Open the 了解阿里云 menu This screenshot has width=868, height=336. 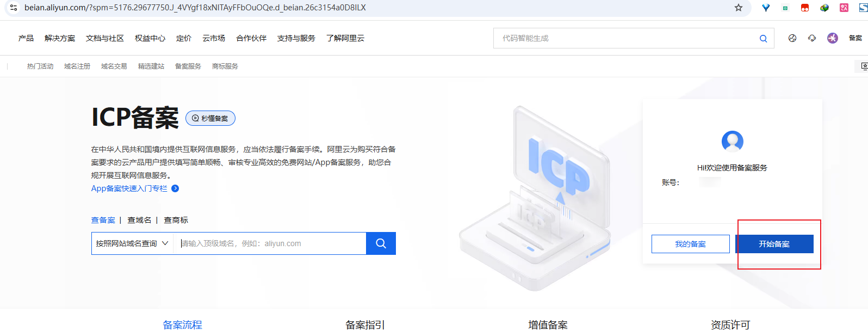point(345,38)
